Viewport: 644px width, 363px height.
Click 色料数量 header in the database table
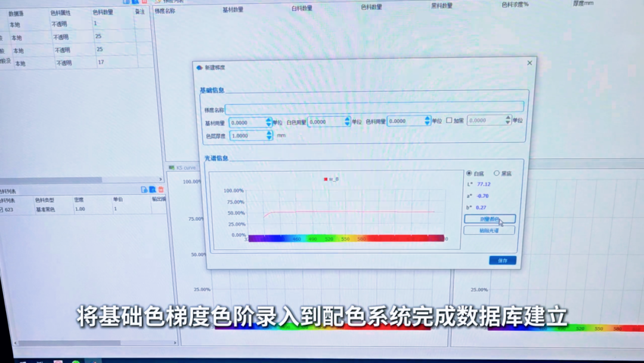[103, 13]
